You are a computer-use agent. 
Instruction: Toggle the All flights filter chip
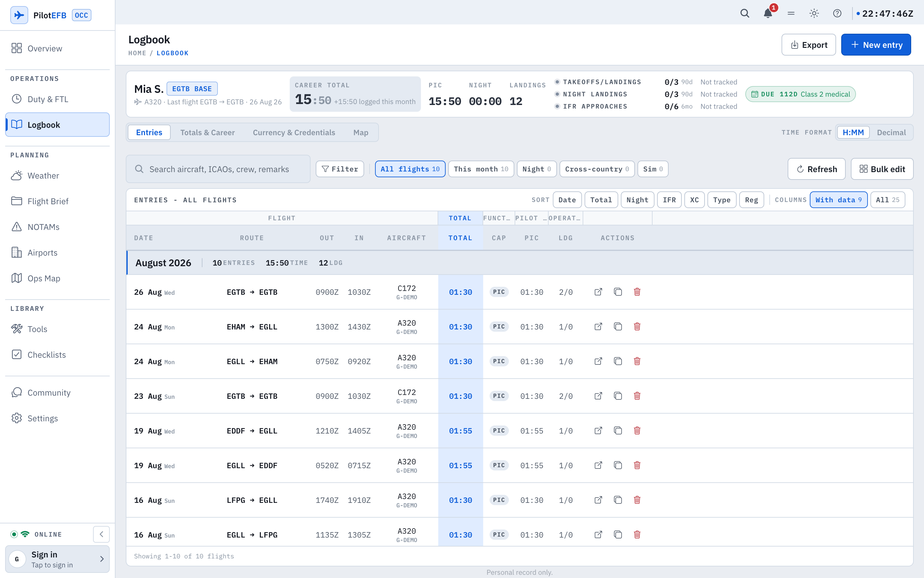tap(410, 169)
